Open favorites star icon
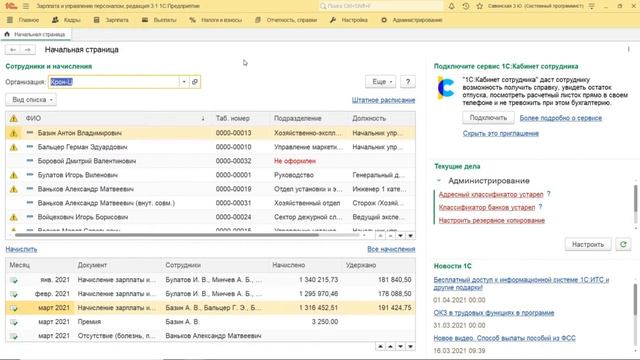 pos(479,6)
